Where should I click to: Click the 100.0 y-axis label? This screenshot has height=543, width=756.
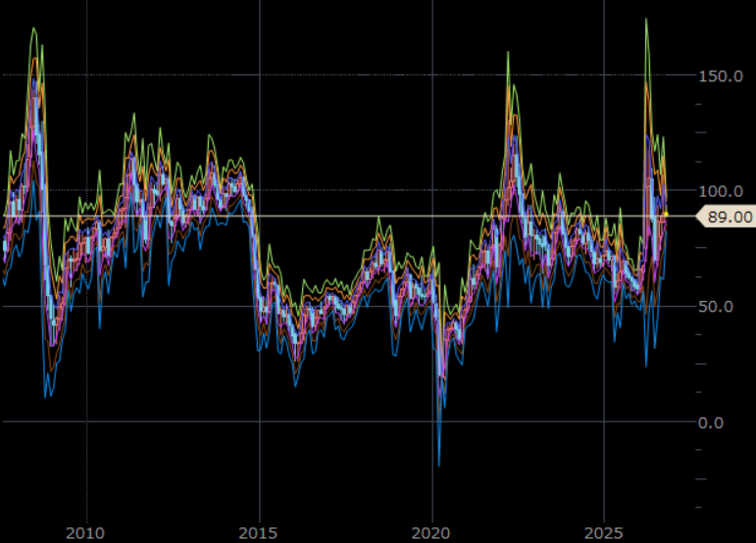click(721, 191)
